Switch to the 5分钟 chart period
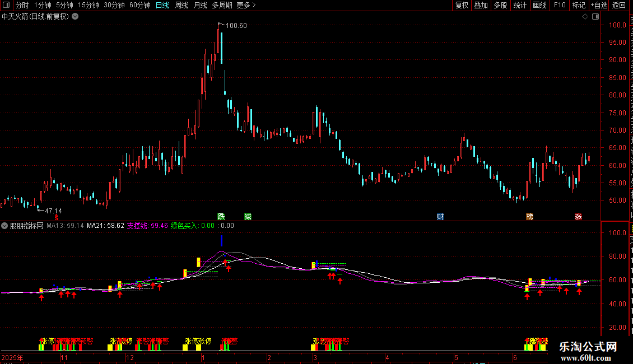 [64, 5]
